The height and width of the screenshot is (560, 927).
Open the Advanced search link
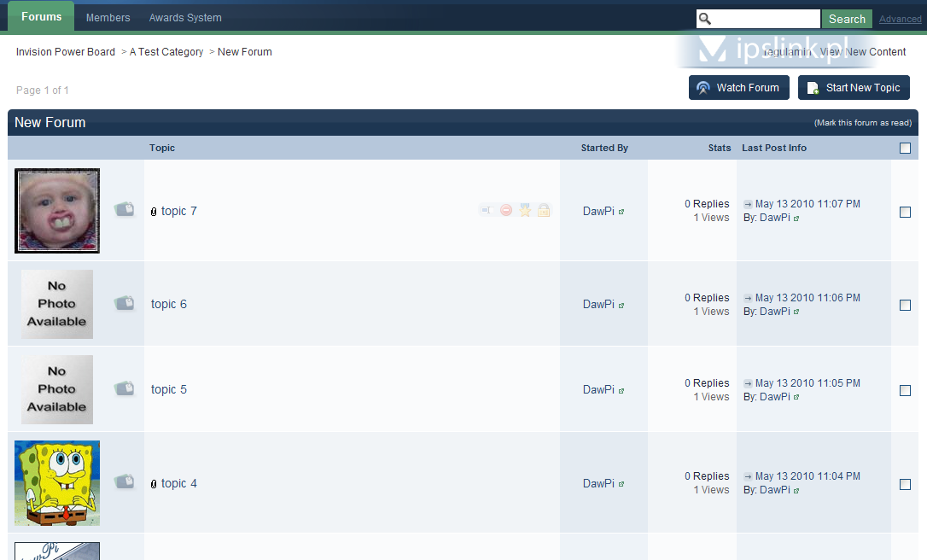(x=900, y=19)
